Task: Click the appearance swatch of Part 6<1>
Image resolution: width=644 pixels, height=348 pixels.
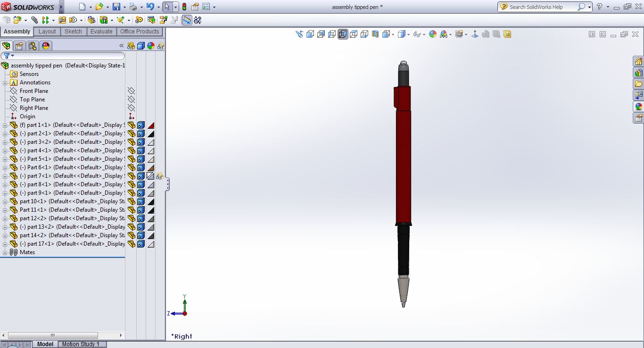Action: 151,168
